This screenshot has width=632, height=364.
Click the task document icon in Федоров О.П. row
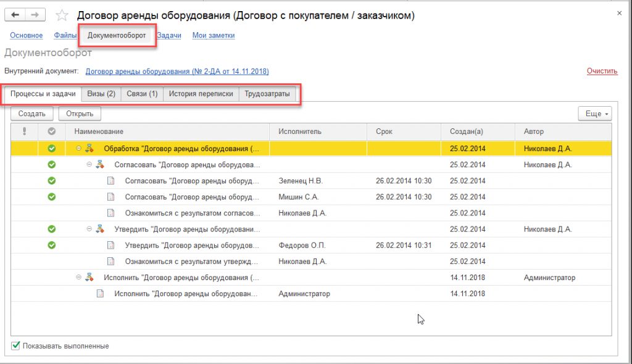coord(111,245)
